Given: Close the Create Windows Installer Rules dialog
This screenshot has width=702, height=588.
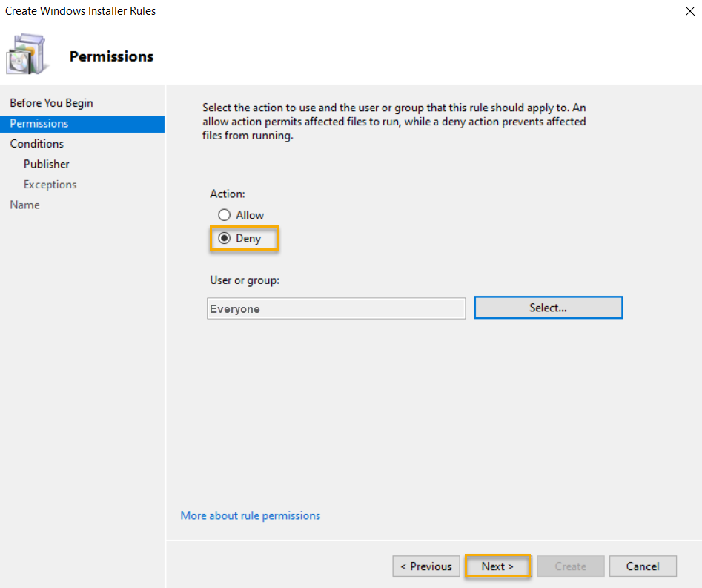Looking at the screenshot, I should tap(691, 11).
